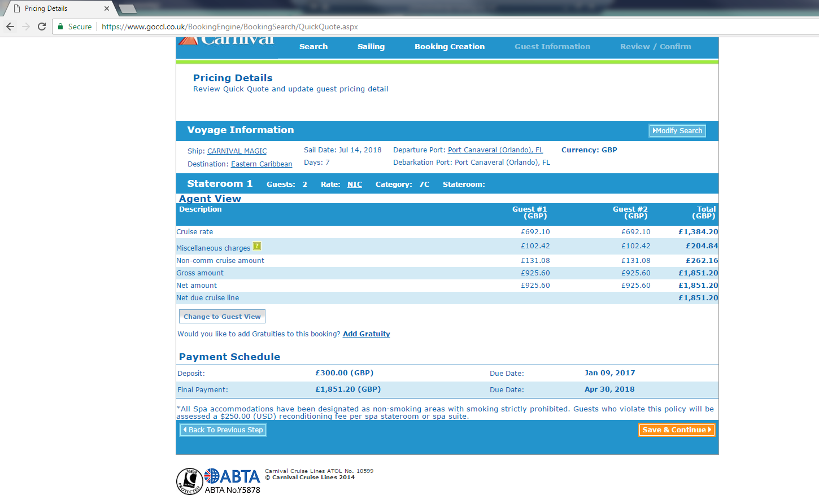This screenshot has width=819, height=504.
Task: Click the Agent View heading
Action: tap(210, 199)
